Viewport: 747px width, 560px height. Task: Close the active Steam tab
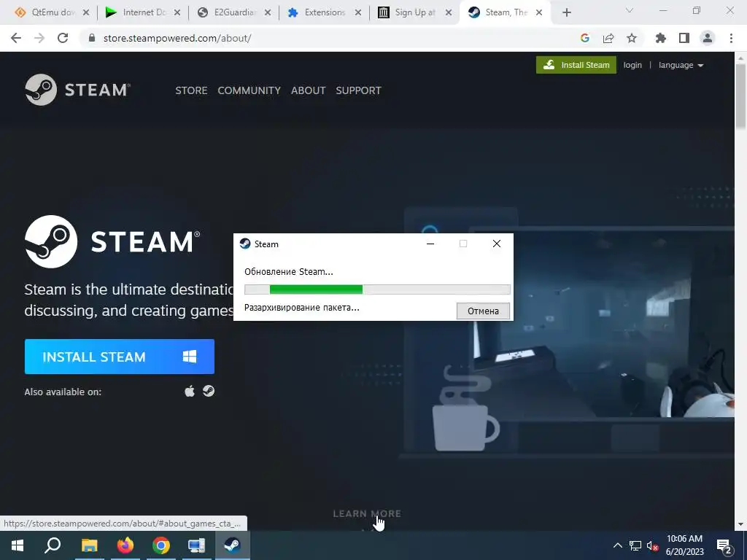tap(539, 13)
